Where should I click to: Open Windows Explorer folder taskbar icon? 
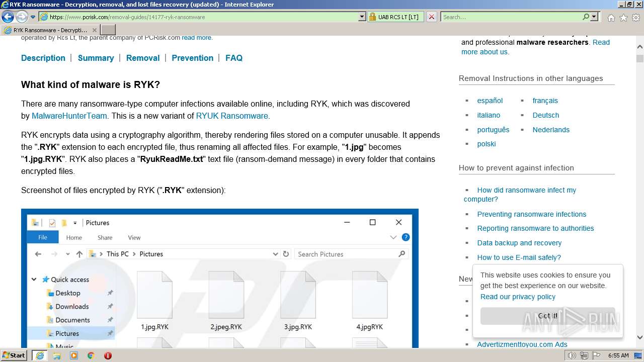tap(57, 355)
